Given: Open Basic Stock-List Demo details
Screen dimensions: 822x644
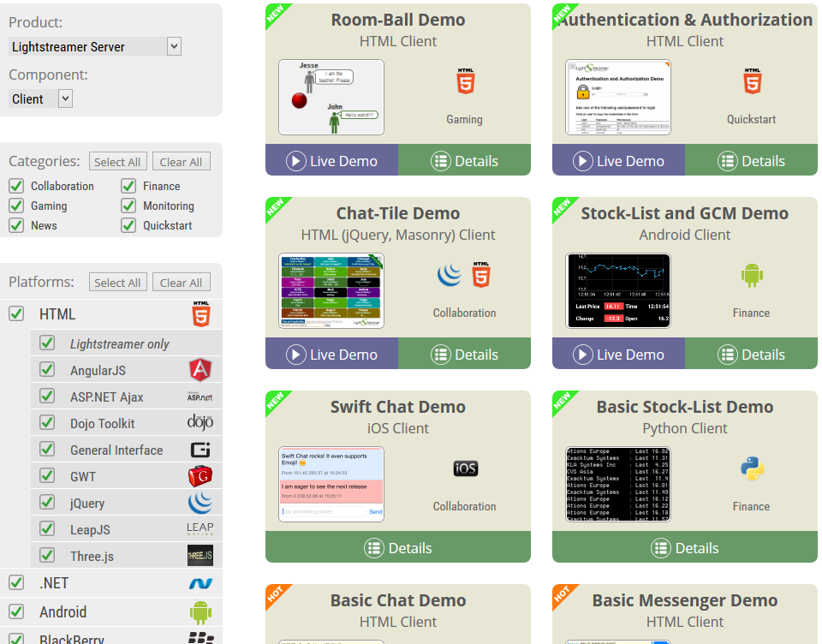Looking at the screenshot, I should point(685,547).
